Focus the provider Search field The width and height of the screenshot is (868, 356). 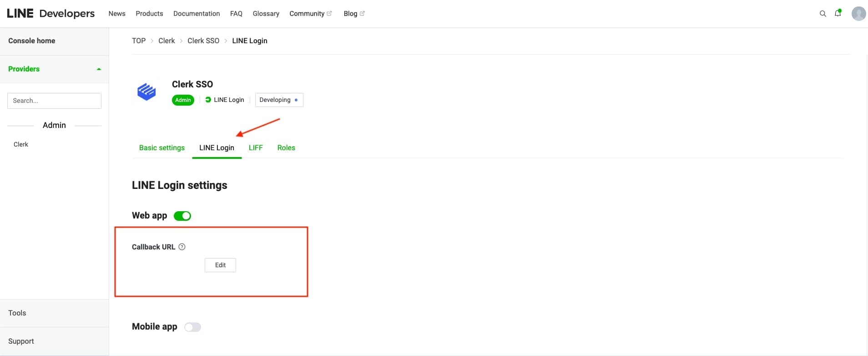pos(54,101)
